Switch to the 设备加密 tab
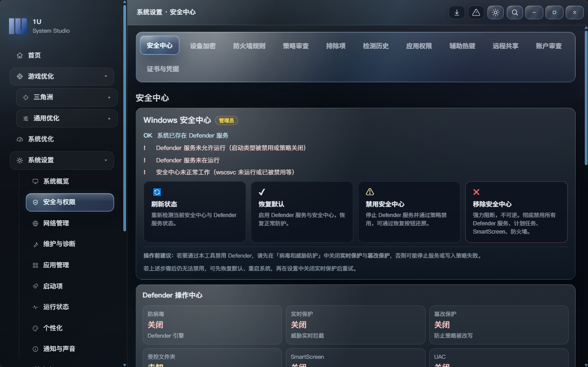This screenshot has height=367, width=588. point(203,46)
